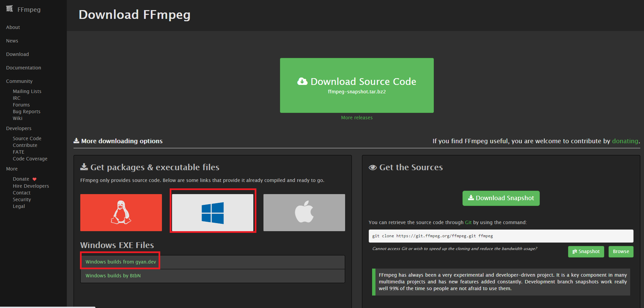Select the Windows logo tile
644x308 pixels.
click(213, 213)
